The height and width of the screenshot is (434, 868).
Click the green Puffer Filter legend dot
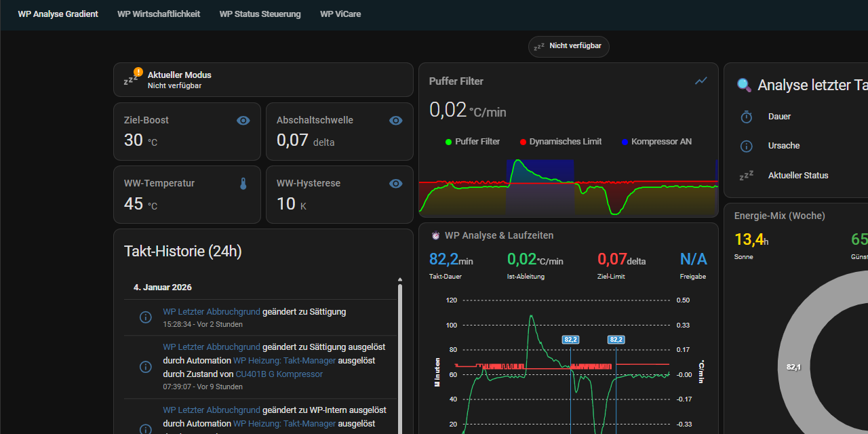(x=448, y=142)
